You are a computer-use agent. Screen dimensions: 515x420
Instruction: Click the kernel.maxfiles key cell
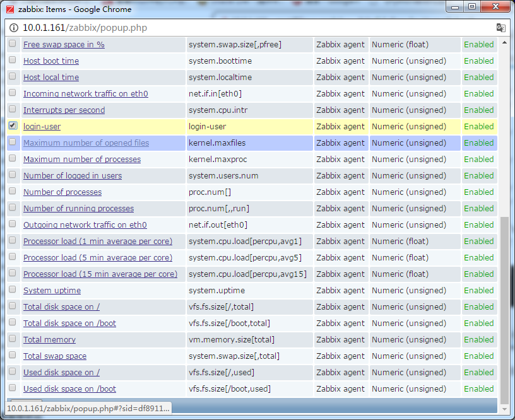click(x=250, y=143)
